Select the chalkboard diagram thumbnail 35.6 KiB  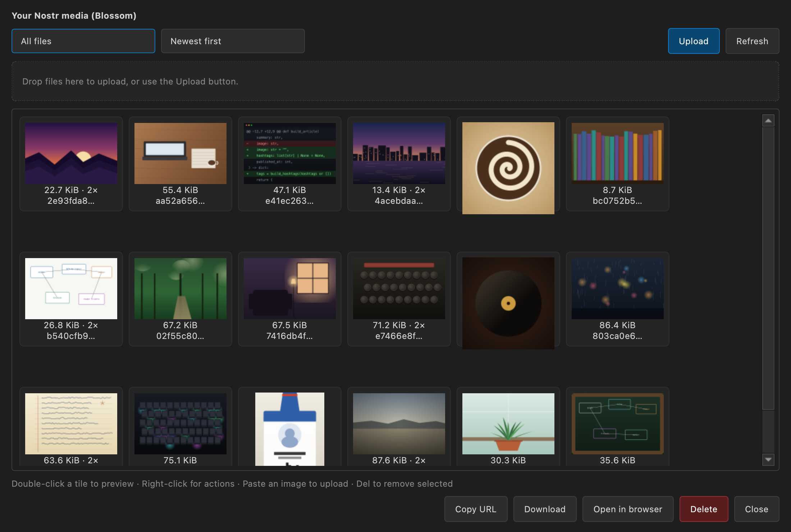click(618, 424)
